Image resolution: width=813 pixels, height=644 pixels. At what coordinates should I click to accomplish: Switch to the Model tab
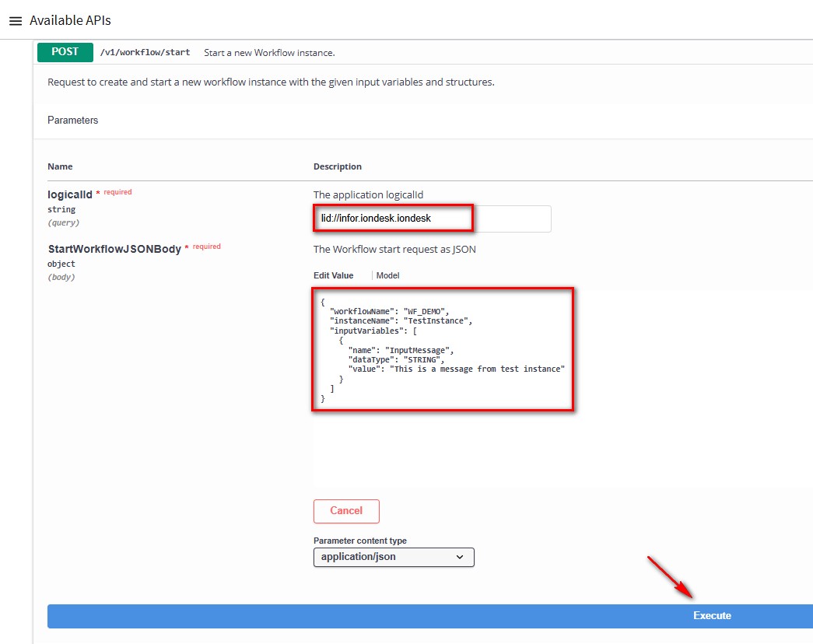click(x=387, y=275)
